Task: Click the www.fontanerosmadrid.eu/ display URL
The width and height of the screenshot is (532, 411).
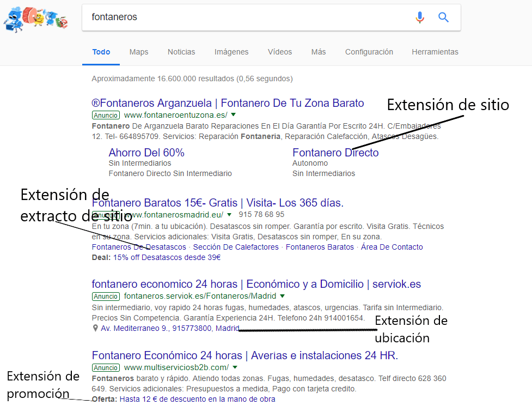Action: pos(174,215)
